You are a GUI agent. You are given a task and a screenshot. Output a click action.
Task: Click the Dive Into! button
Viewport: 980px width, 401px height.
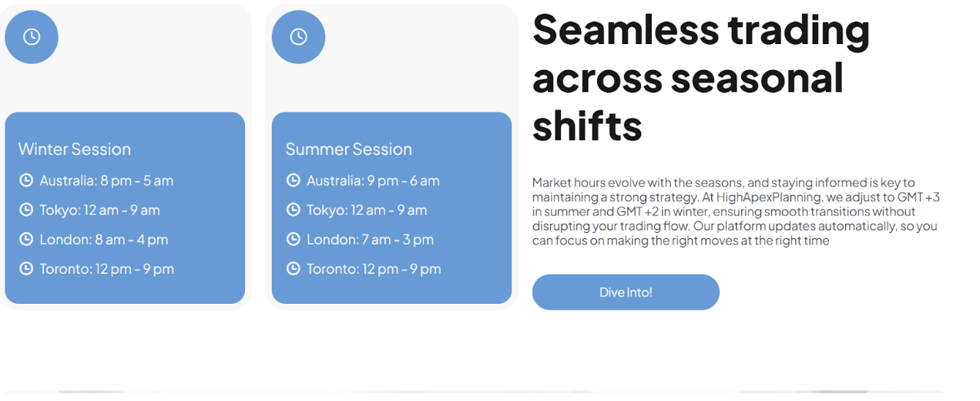(626, 292)
